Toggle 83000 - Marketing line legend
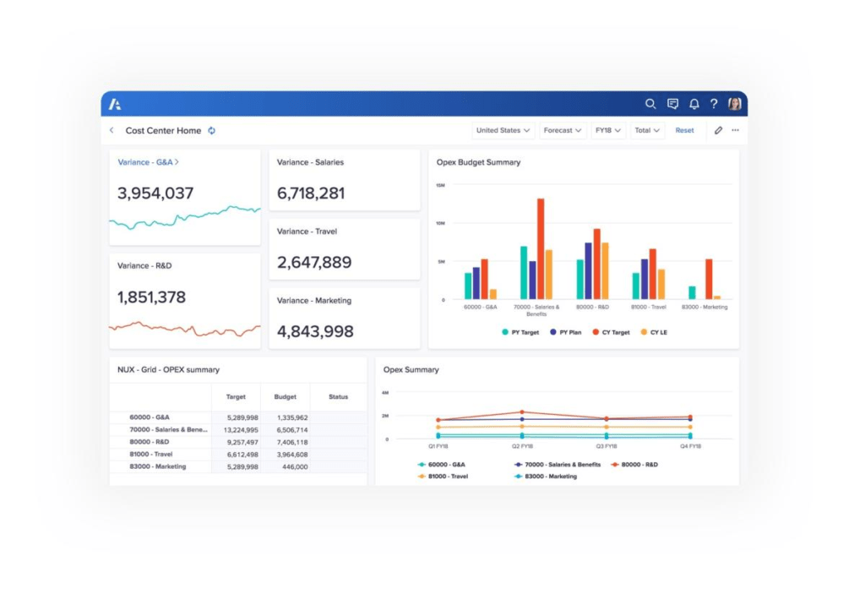The image size is (865, 616). coord(545,477)
